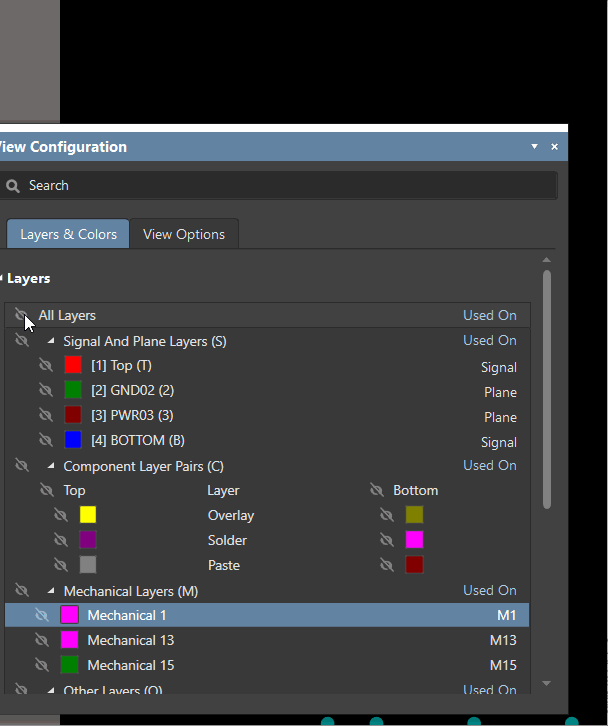This screenshot has width=608, height=726.
Task: Show the Top Overlay layer
Action: [x=61, y=515]
